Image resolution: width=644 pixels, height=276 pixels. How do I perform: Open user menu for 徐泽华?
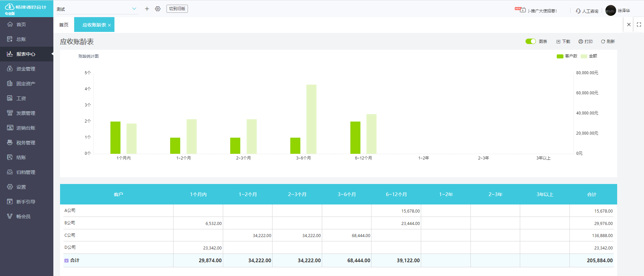pos(618,11)
